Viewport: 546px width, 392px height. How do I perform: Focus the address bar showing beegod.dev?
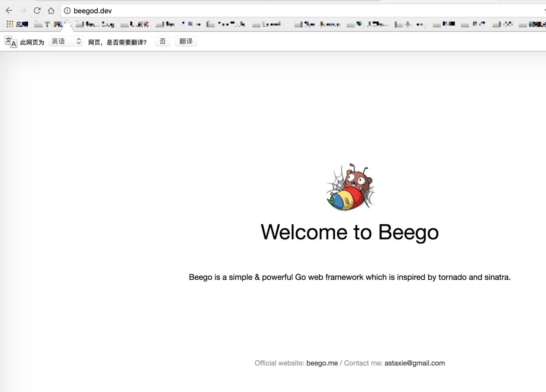point(303,11)
